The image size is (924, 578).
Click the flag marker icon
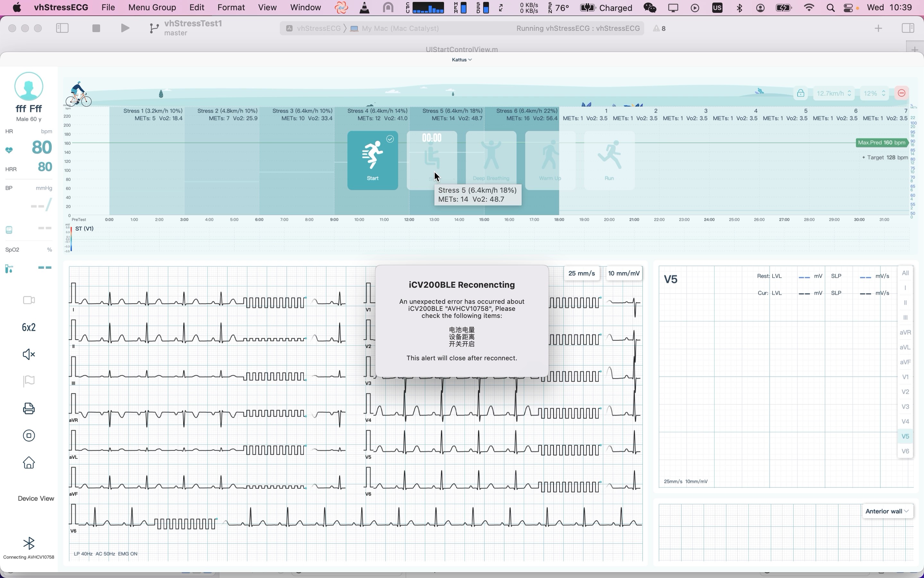click(x=29, y=381)
